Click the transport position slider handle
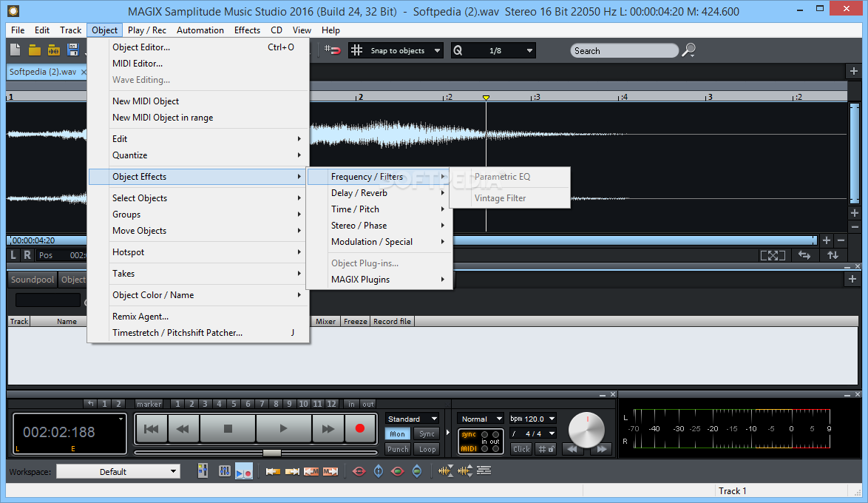 point(271,453)
